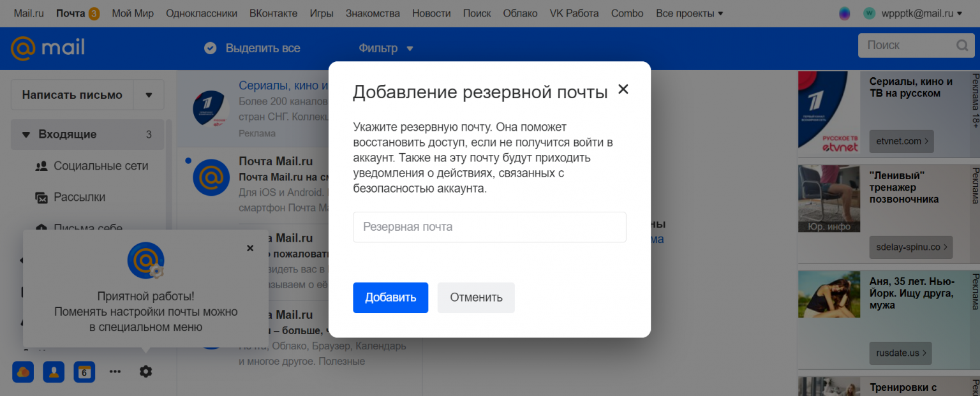Screen dimensions: 980x396
Task: Open the Cloud app icon in sidebar
Action: (23, 371)
